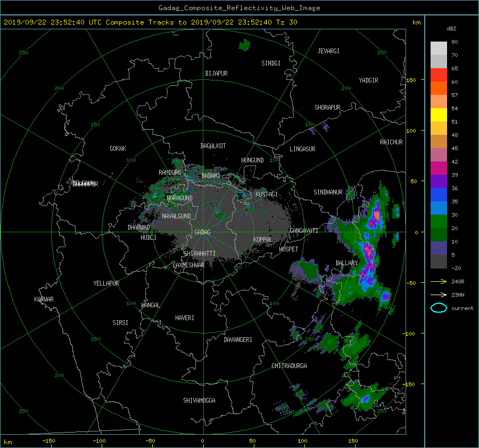Select the magenta 39-42 dBZ color swatch
Viewport: 479px width, 448px height.
(x=439, y=168)
